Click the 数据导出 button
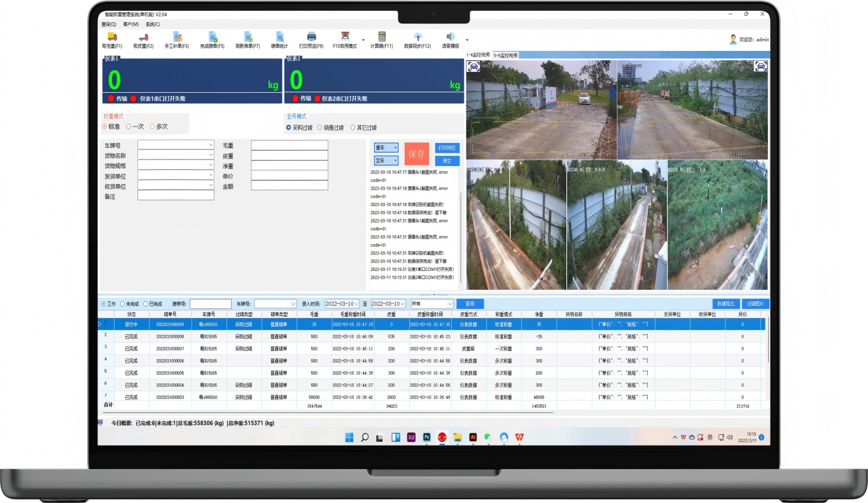Screen dimensions: 868x503 [726, 304]
